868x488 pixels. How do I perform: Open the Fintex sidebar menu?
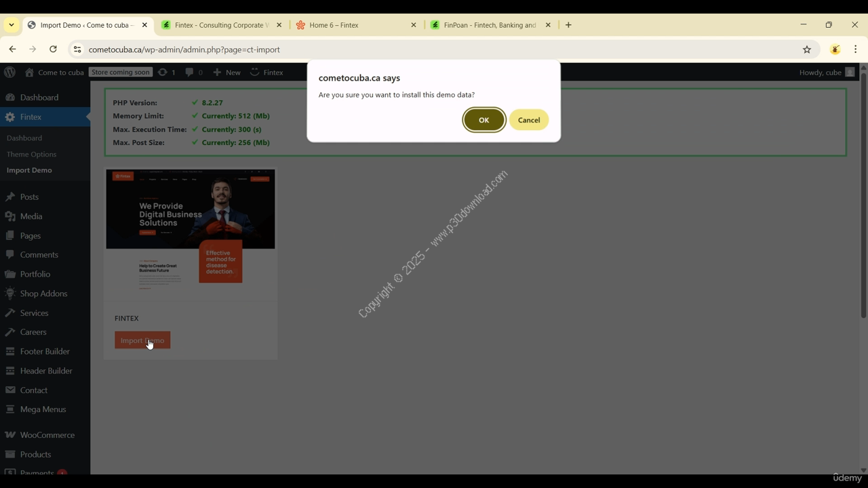[x=45, y=117]
